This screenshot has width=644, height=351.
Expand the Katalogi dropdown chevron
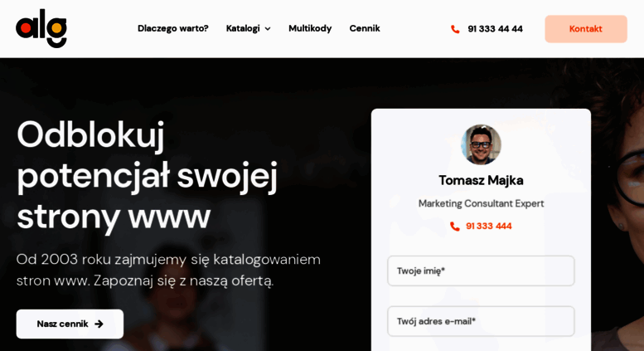click(x=268, y=29)
